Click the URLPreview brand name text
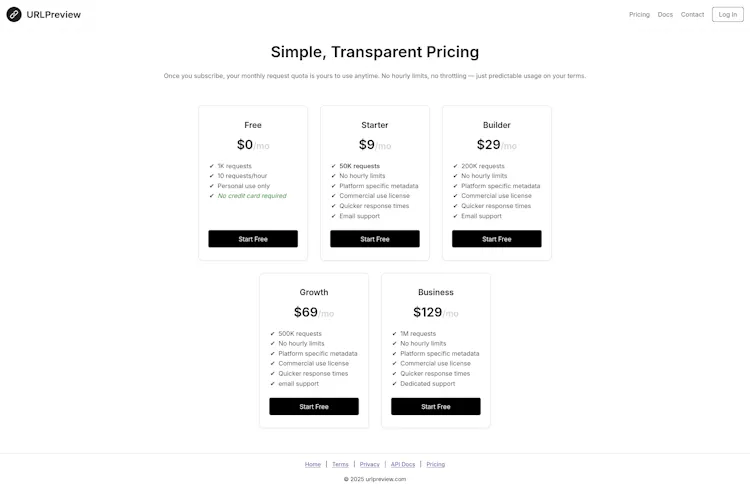The width and height of the screenshot is (750, 489). click(54, 14)
